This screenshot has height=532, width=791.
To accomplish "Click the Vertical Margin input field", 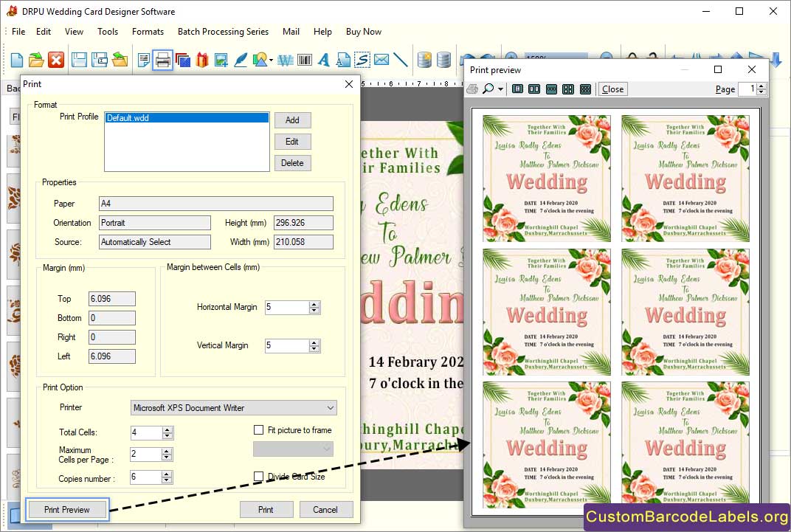I will click(287, 345).
